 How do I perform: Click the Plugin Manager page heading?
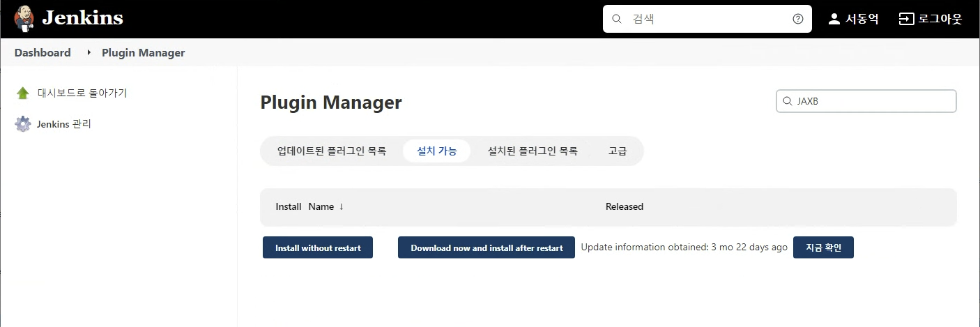pos(331,102)
